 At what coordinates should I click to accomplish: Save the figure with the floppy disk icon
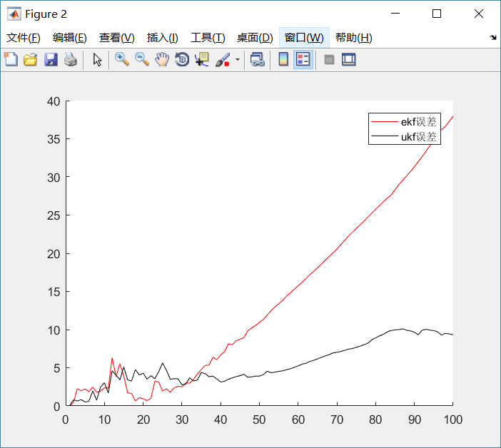point(51,60)
